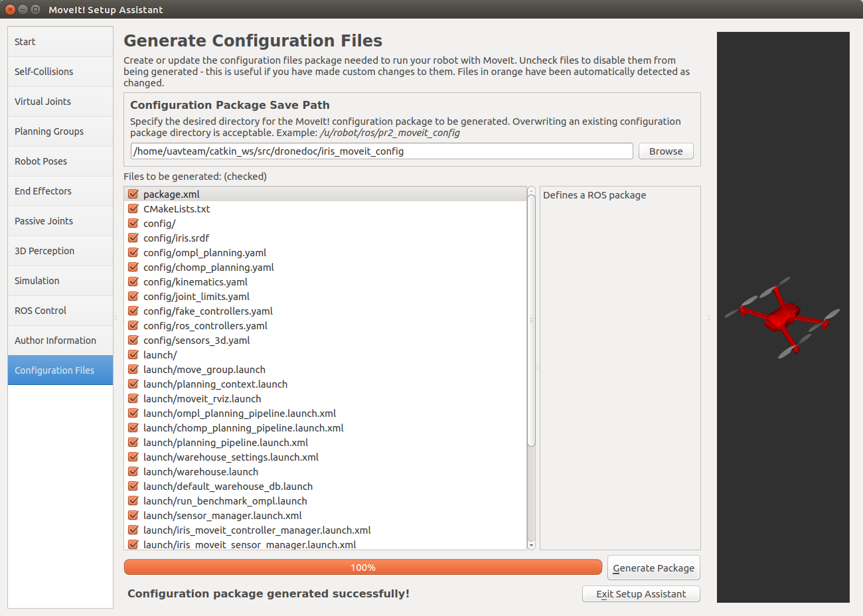Select launch/warehouse_settings.launch.xml row text
The height and width of the screenshot is (616, 863).
(x=231, y=457)
